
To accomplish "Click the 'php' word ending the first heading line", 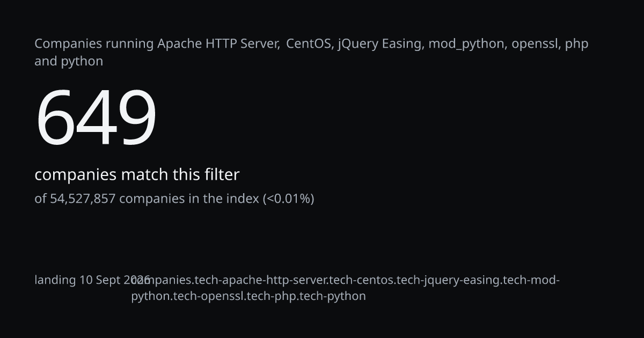I will [x=576, y=45].
